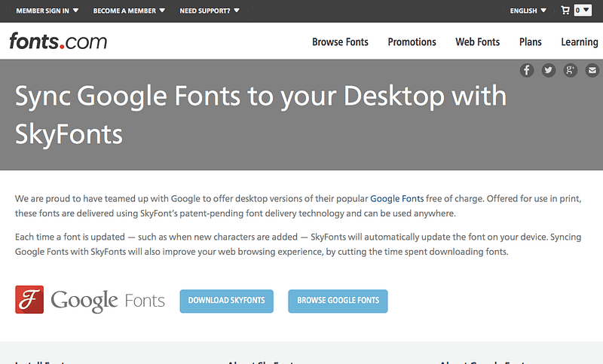Expand the Become a Member dropdown
603x364 pixels.
pos(129,11)
